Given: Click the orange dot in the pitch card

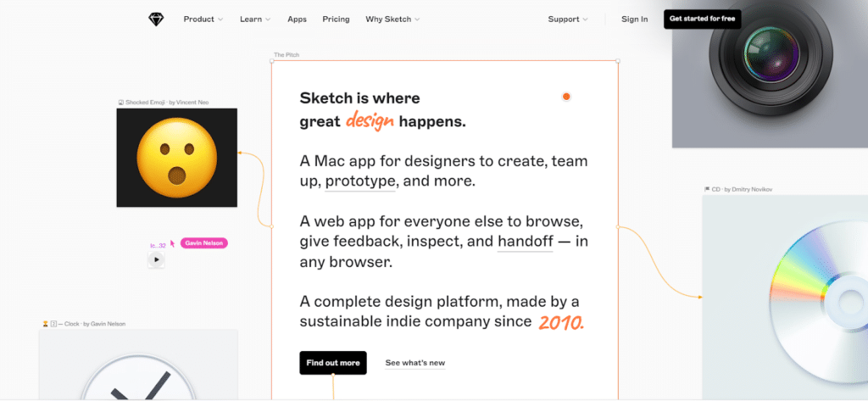Looking at the screenshot, I should 566,97.
